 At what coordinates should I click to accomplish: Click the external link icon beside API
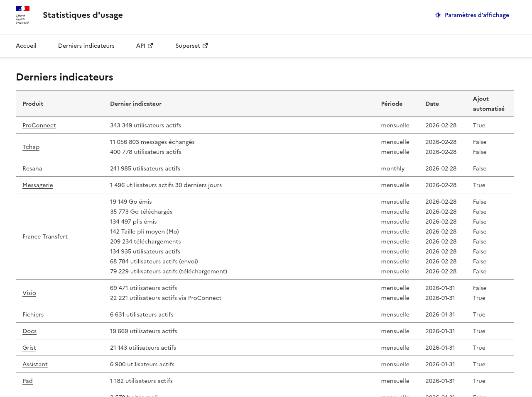pyautogui.click(x=150, y=45)
